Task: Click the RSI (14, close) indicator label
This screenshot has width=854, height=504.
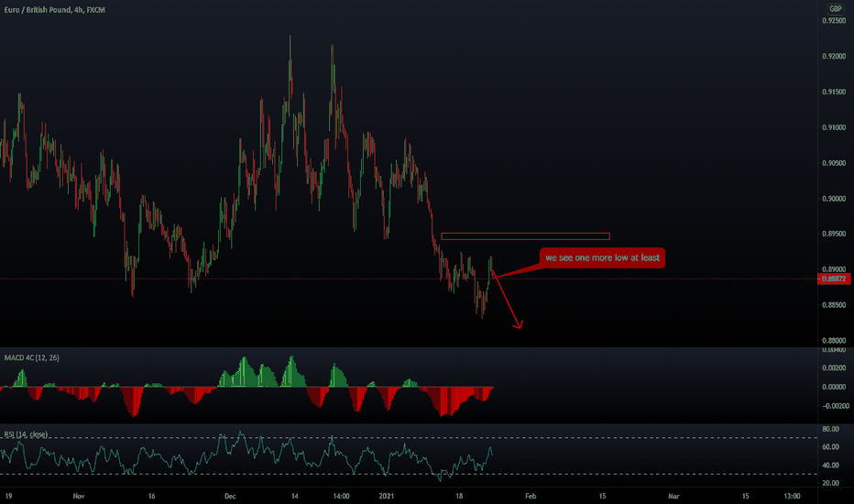Action: pos(26,434)
